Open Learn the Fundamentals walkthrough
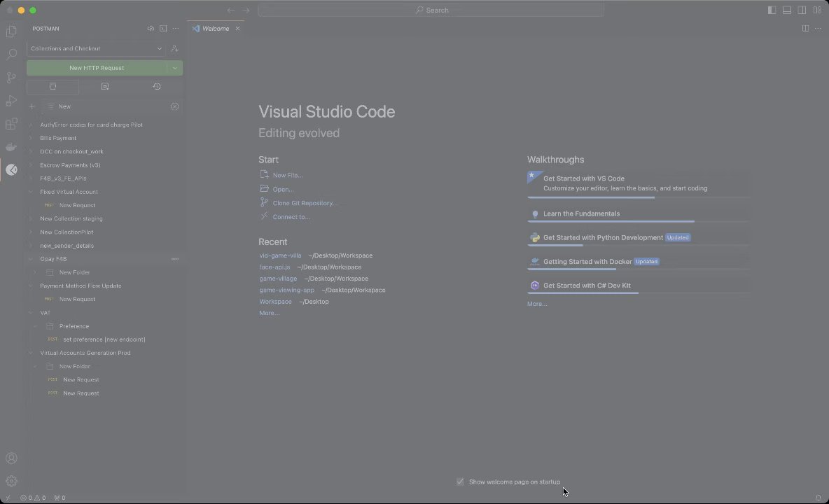829x504 pixels. click(x=638, y=214)
